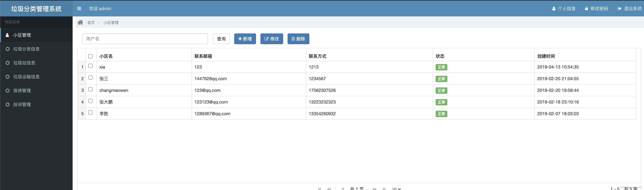Open 投诉管理 in the sidebar
Image resolution: width=644 pixels, height=190 pixels.
pyautogui.click(x=22, y=104)
